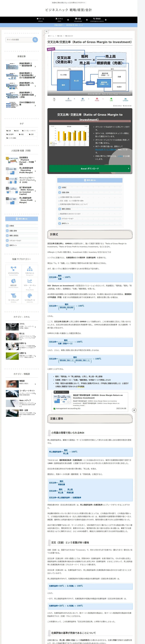145x644 pixels.
Task: Collapse the main 目次 table of contents
Action: click(90, 180)
